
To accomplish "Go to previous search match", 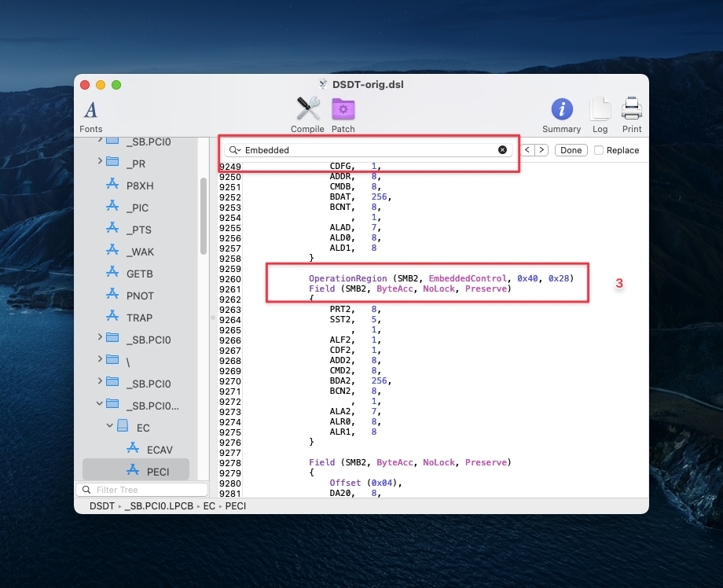I will pos(528,150).
